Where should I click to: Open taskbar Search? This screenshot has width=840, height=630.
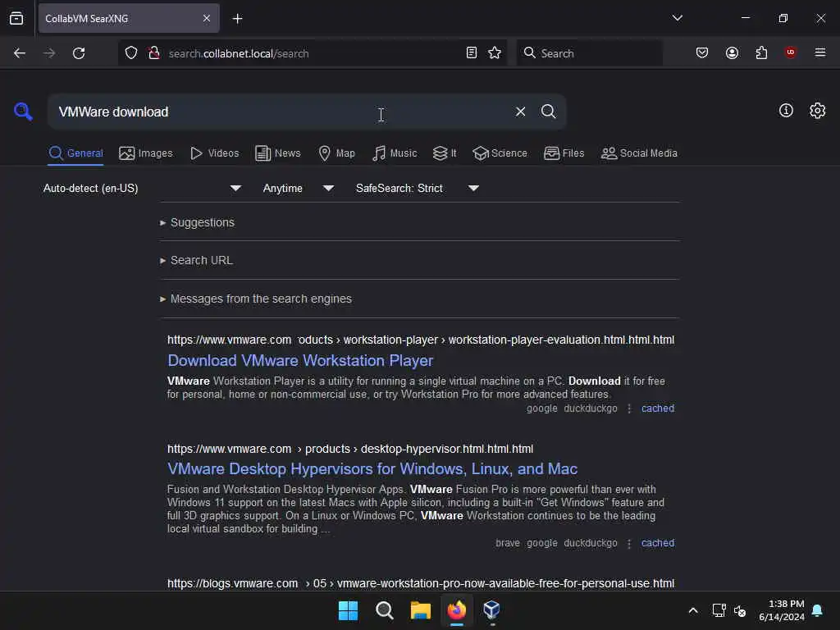(x=384, y=610)
